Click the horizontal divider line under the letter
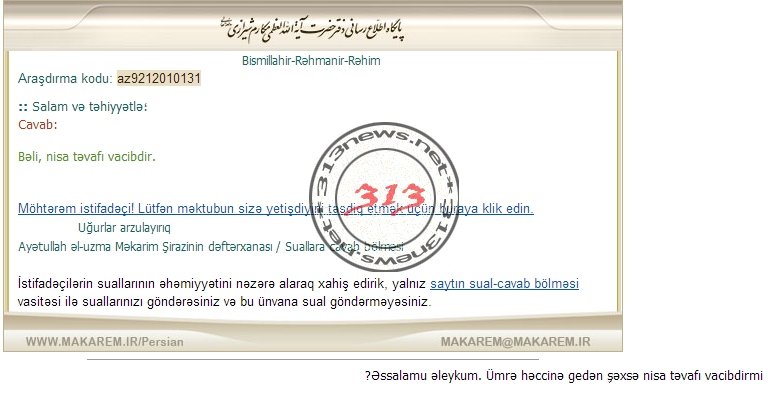 tap(312, 359)
